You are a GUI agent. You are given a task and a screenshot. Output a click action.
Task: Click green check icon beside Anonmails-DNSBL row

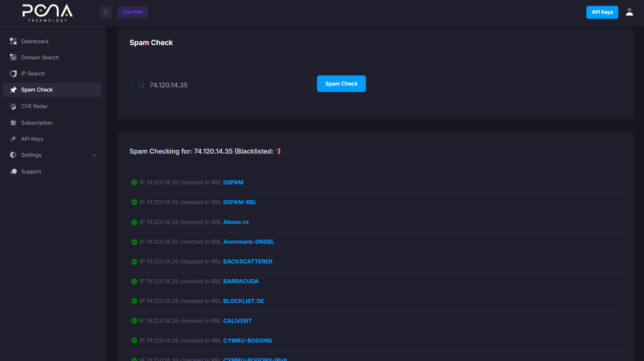(x=134, y=242)
